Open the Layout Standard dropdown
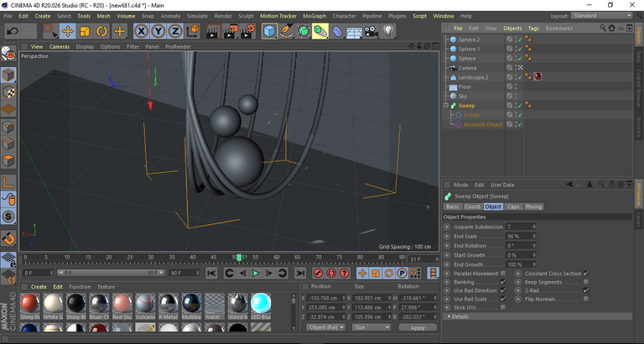This screenshot has height=344, width=644. click(x=602, y=16)
